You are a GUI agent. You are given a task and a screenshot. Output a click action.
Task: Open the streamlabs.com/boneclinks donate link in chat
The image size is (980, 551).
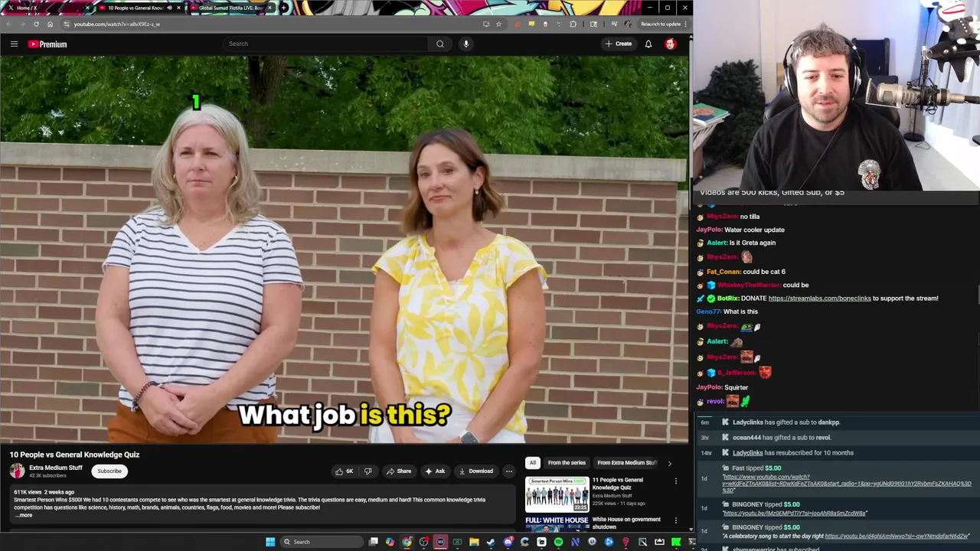pos(819,298)
